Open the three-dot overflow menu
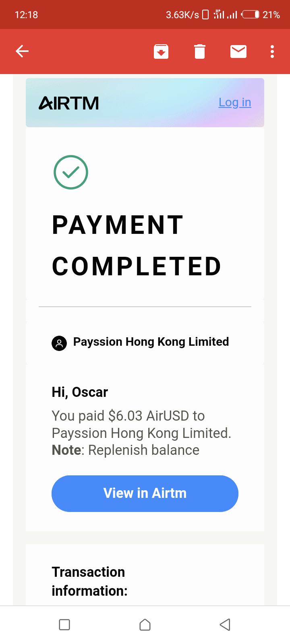The image size is (290, 644). [x=272, y=52]
